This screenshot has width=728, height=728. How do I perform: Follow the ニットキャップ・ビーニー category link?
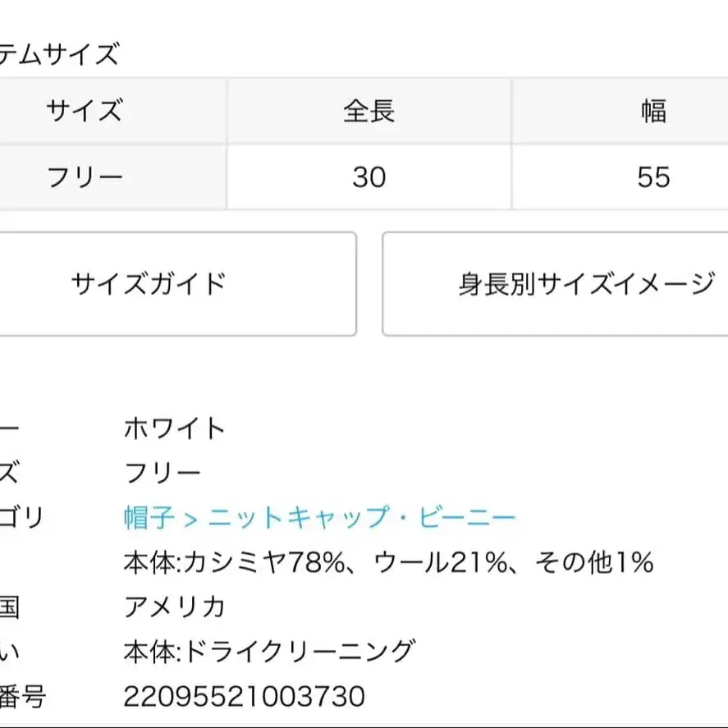pyautogui.click(x=362, y=517)
